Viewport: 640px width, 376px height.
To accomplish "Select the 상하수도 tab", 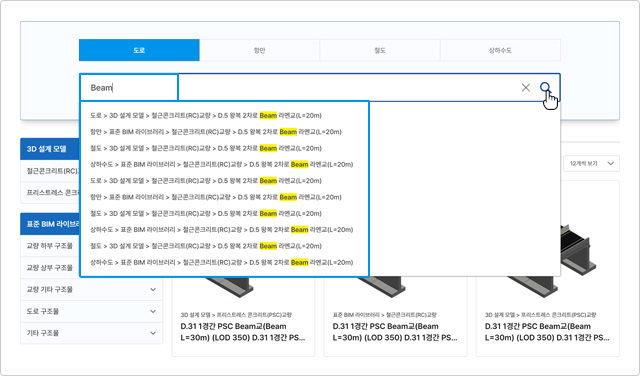I will point(500,50).
